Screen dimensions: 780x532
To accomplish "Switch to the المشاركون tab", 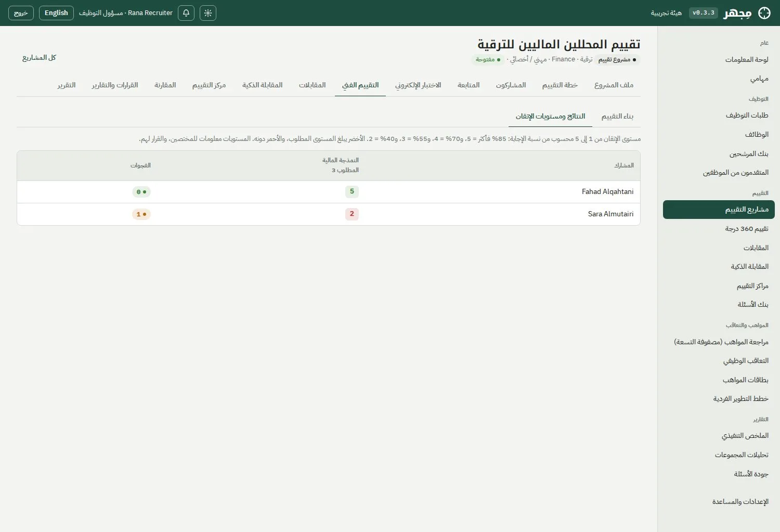I will tap(511, 85).
